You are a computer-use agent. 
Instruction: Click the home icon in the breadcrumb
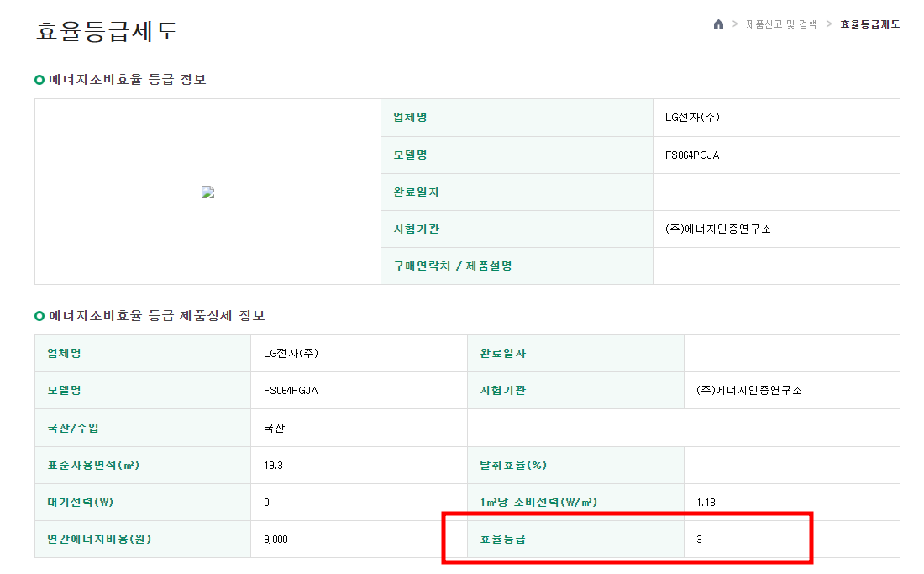(x=718, y=24)
